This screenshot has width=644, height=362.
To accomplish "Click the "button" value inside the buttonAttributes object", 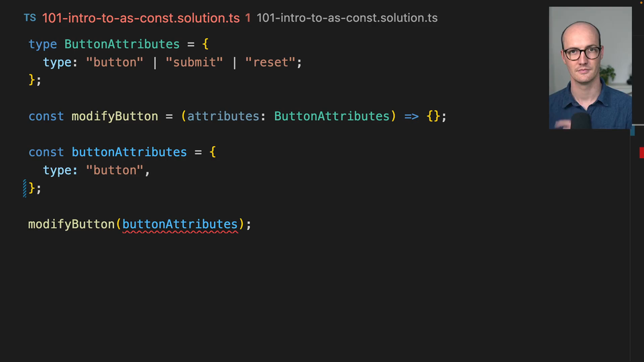I will 115,170.
